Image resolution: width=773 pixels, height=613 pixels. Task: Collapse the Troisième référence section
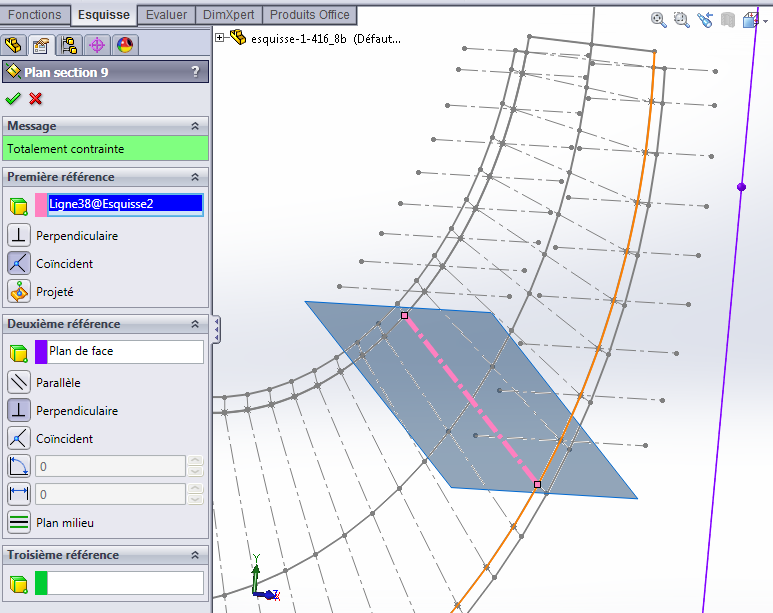click(x=195, y=555)
